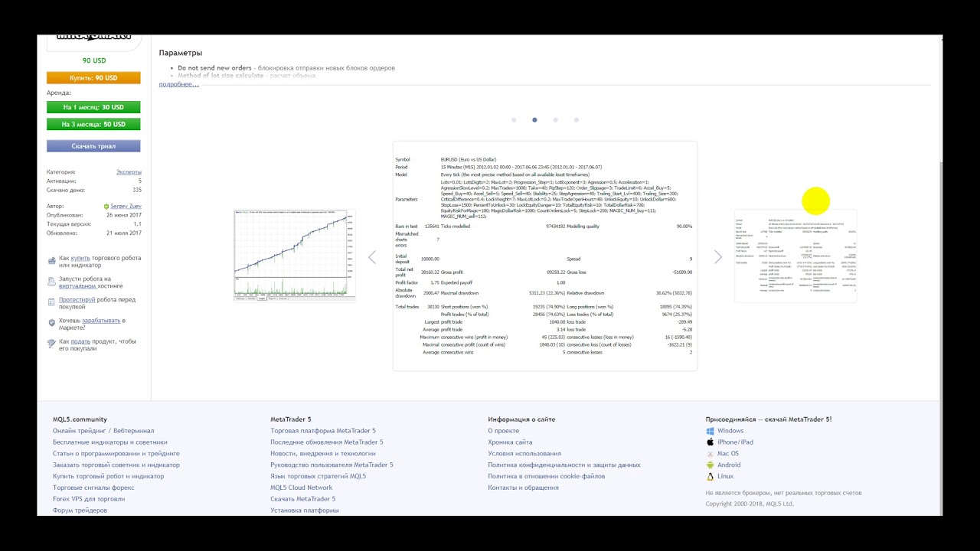Click the зарабатывать link

[101, 321]
